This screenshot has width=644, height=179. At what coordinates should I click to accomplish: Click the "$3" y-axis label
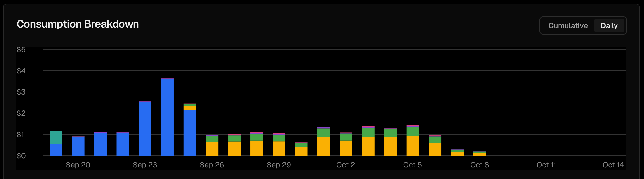pos(21,92)
